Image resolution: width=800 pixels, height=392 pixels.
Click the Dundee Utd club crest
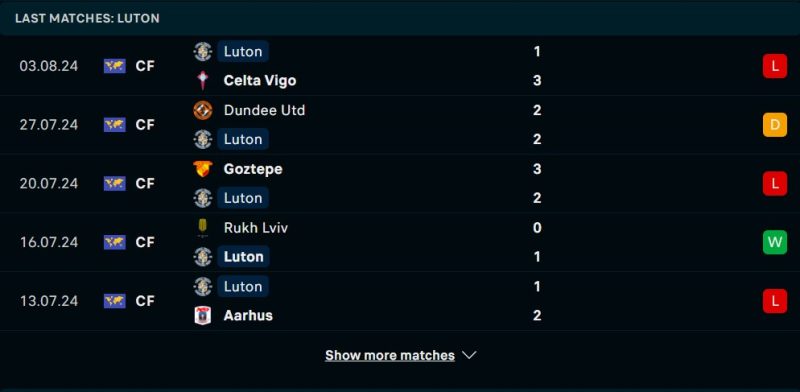click(203, 110)
